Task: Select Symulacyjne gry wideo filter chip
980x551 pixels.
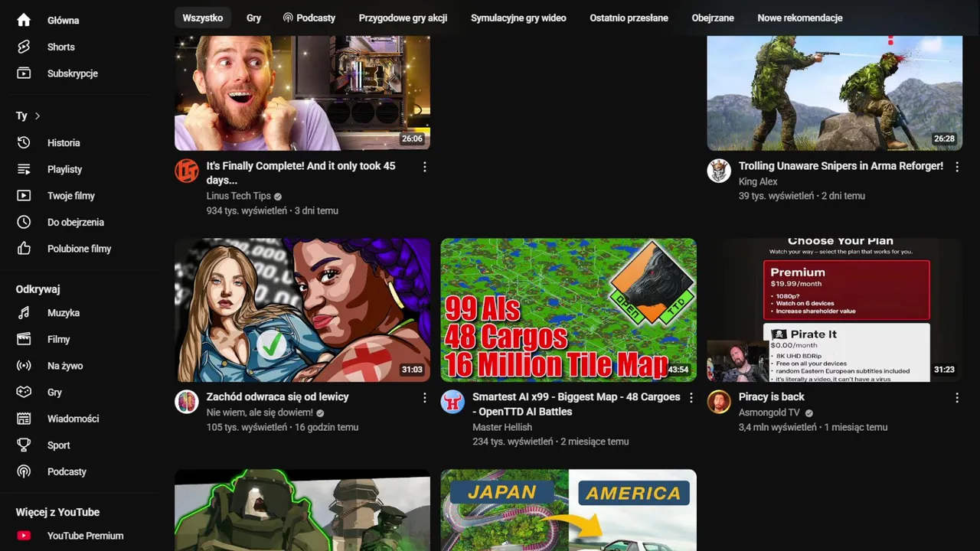Action: tap(518, 18)
